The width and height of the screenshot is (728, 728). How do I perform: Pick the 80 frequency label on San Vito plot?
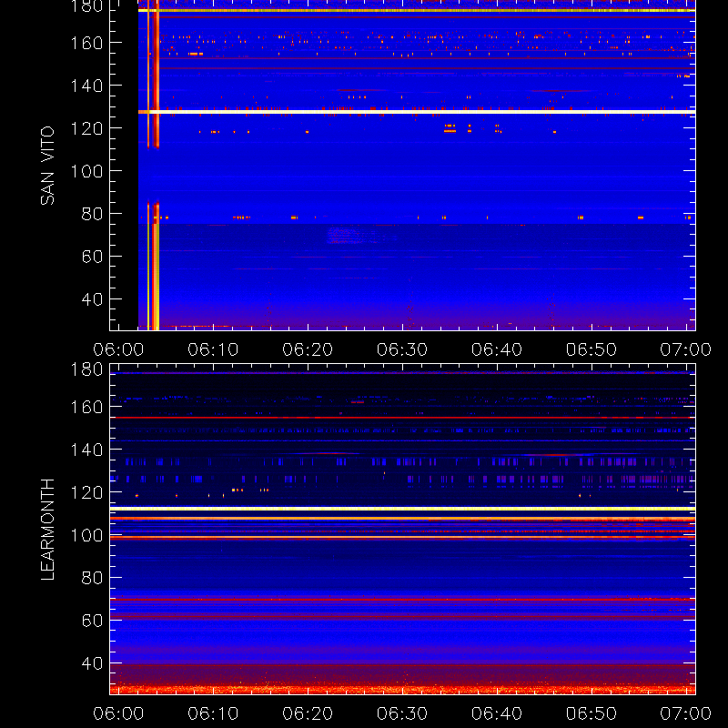[93, 214]
